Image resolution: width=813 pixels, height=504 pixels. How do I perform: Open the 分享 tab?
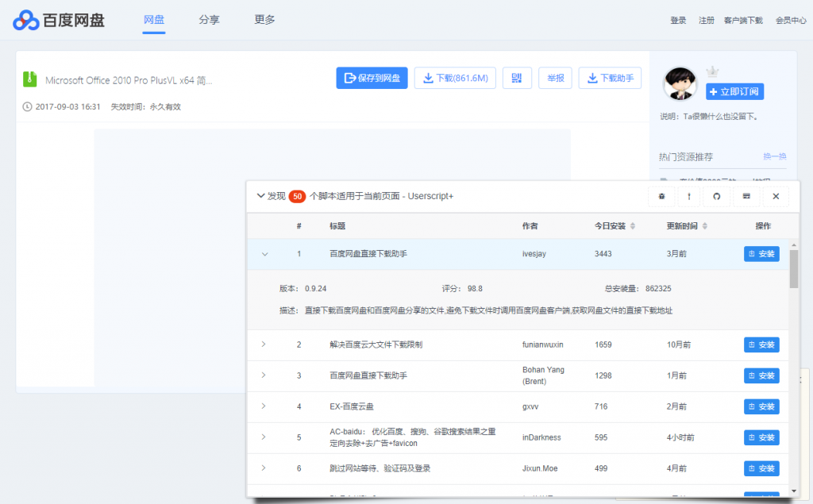click(210, 20)
